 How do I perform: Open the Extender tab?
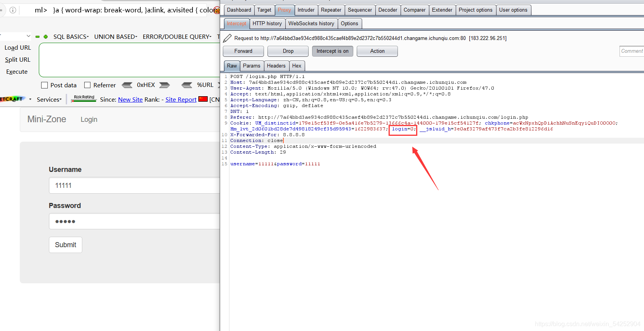coord(442,10)
